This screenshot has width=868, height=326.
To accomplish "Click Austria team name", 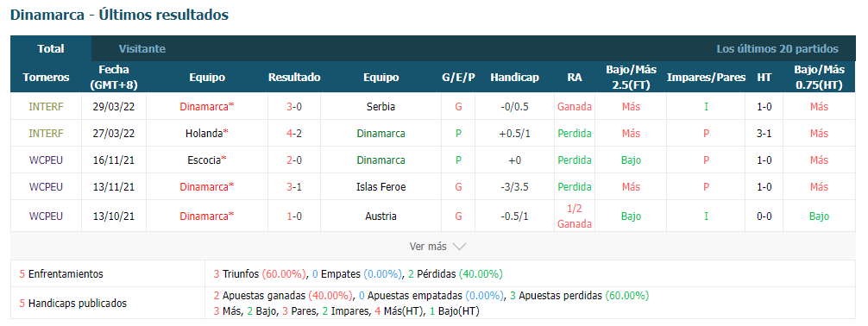I will (x=381, y=216).
